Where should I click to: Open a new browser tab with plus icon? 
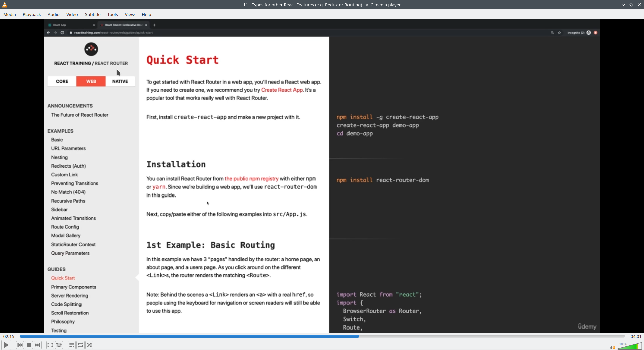[154, 25]
